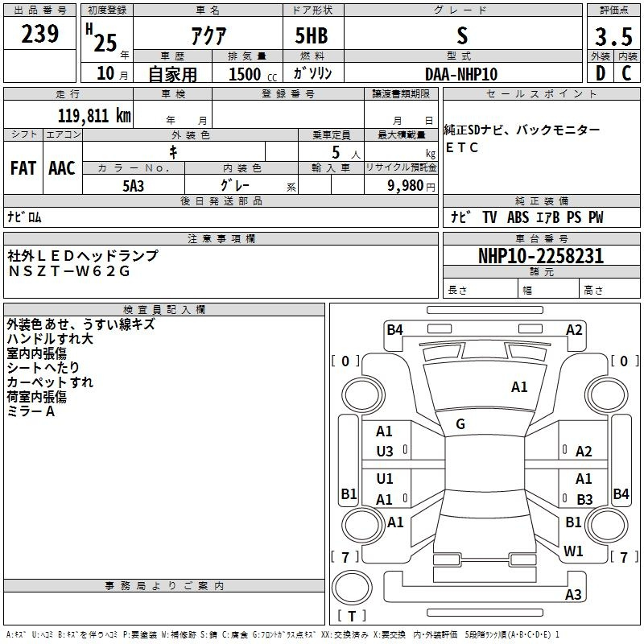
Task: Click the displacement value 1500 cc
Action: click(253, 74)
